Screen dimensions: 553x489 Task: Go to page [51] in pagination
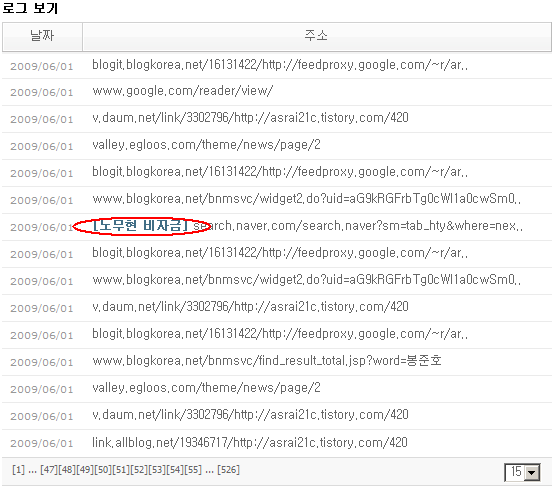[x=121, y=470]
